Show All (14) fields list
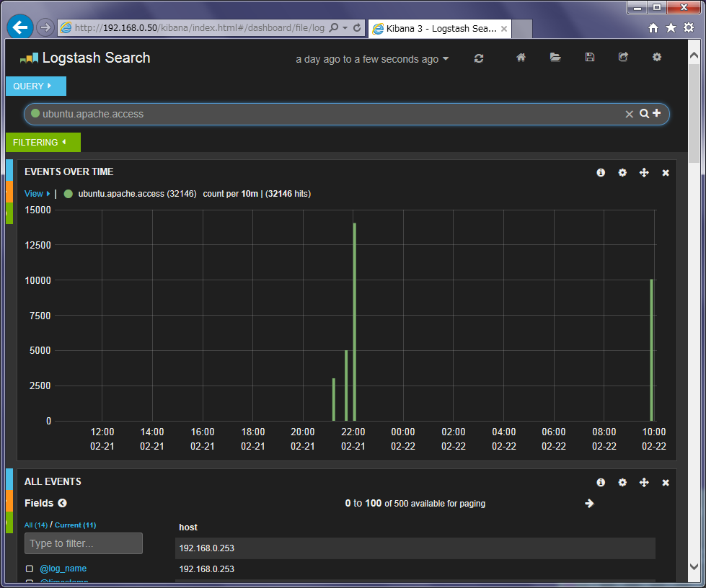 click(37, 525)
